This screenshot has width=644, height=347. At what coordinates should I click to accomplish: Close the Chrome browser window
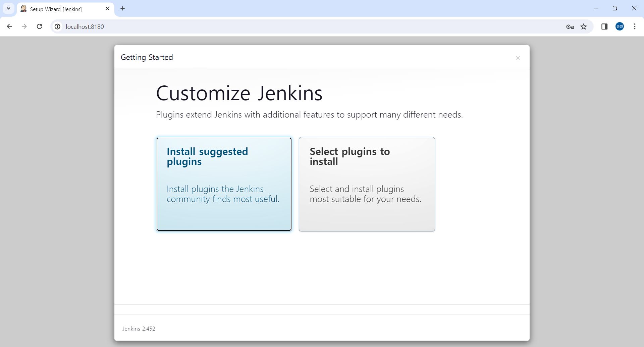[x=634, y=8]
